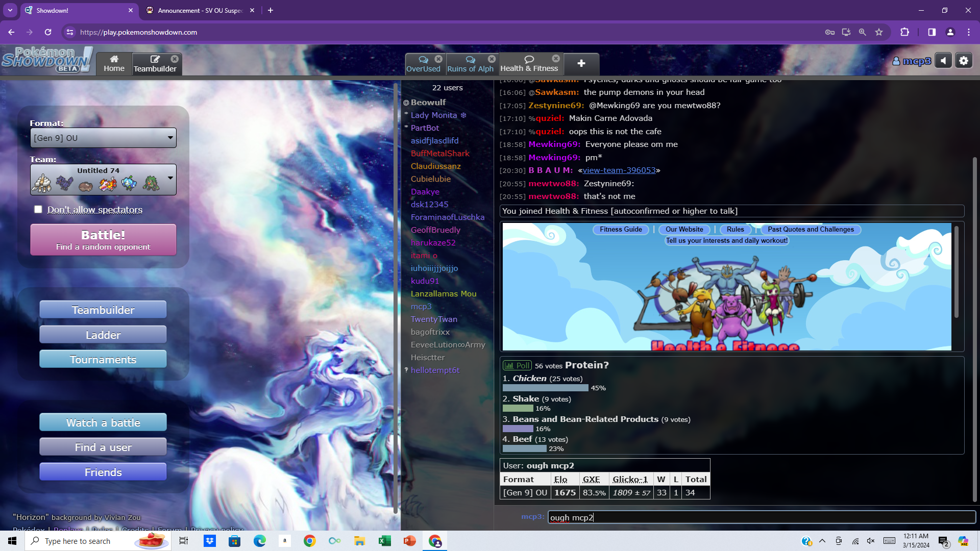Open the view-team-396053 link

[x=619, y=170]
